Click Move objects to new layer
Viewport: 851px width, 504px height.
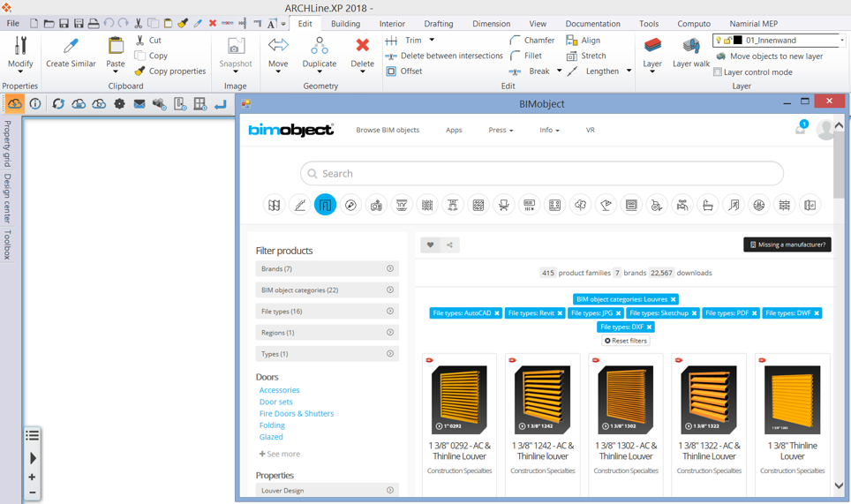tap(770, 56)
